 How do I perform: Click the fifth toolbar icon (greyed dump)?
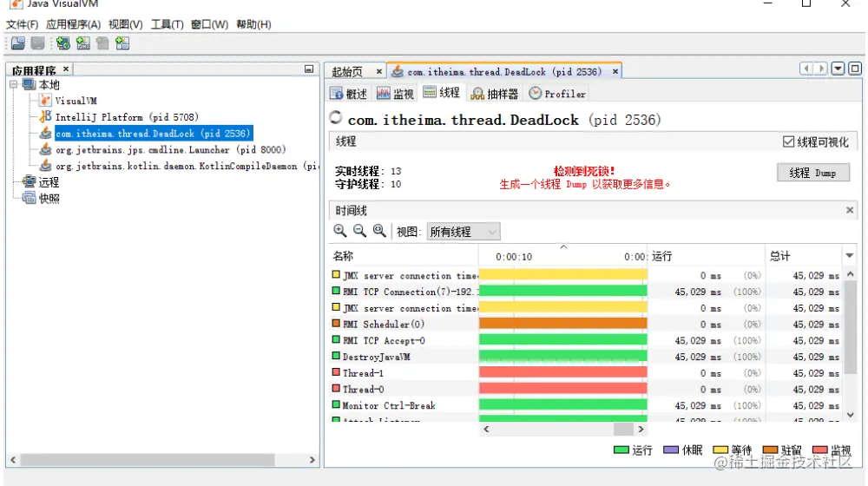coord(102,43)
